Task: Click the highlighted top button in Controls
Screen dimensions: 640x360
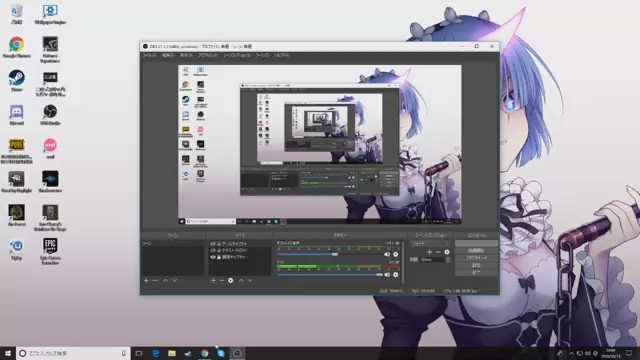Action: (476, 243)
